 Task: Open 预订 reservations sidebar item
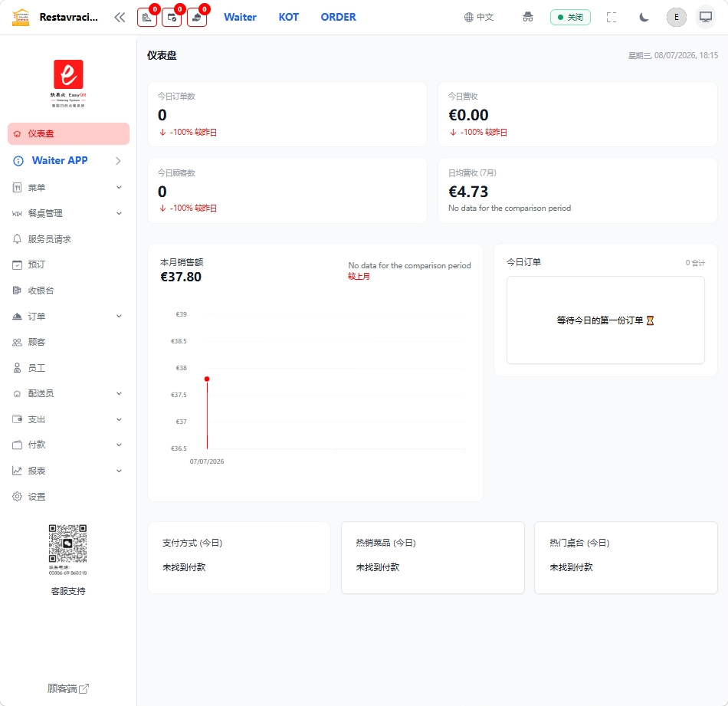click(x=68, y=264)
